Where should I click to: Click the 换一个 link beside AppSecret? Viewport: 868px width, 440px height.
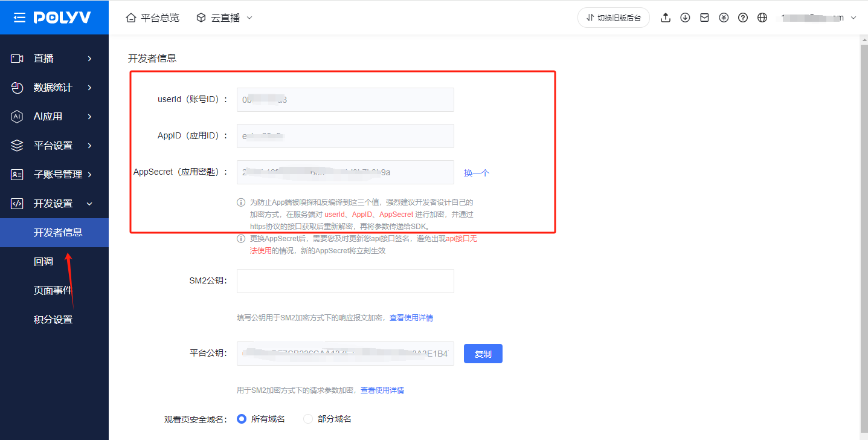pyautogui.click(x=476, y=173)
